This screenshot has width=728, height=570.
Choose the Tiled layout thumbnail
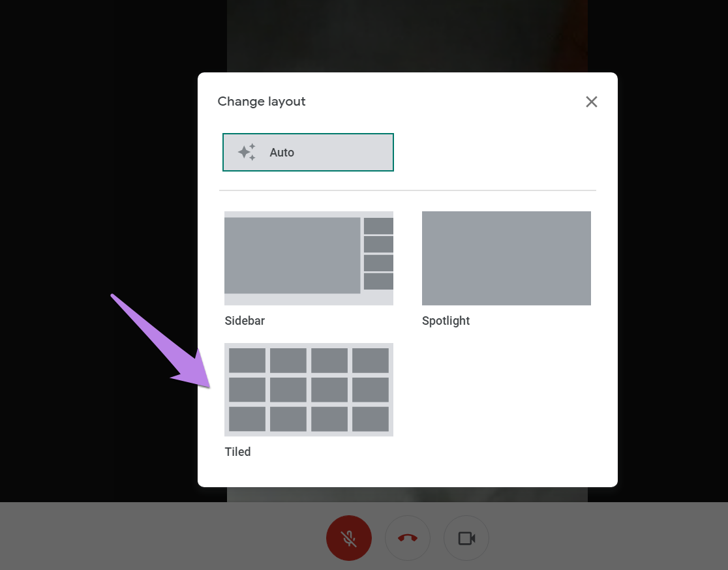pyautogui.click(x=309, y=389)
